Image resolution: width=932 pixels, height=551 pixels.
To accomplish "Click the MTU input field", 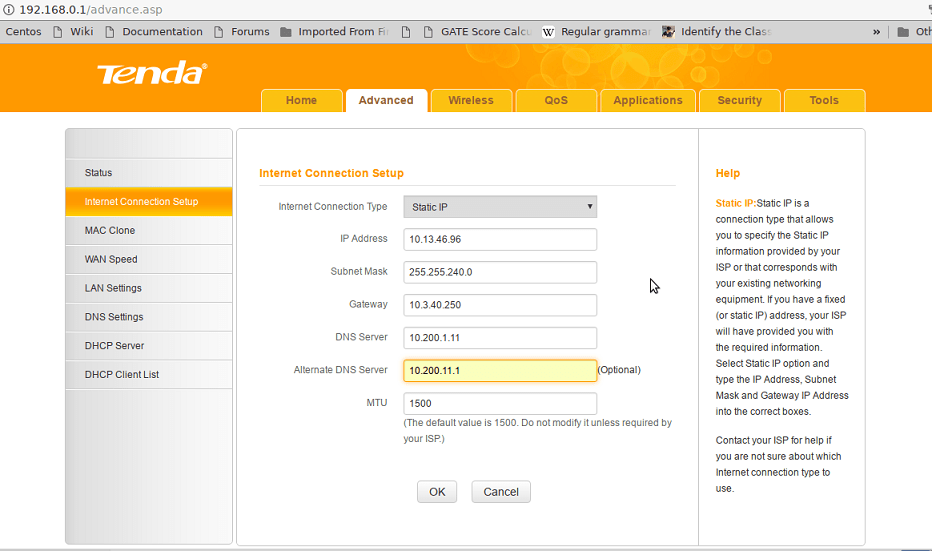I will pyautogui.click(x=500, y=404).
